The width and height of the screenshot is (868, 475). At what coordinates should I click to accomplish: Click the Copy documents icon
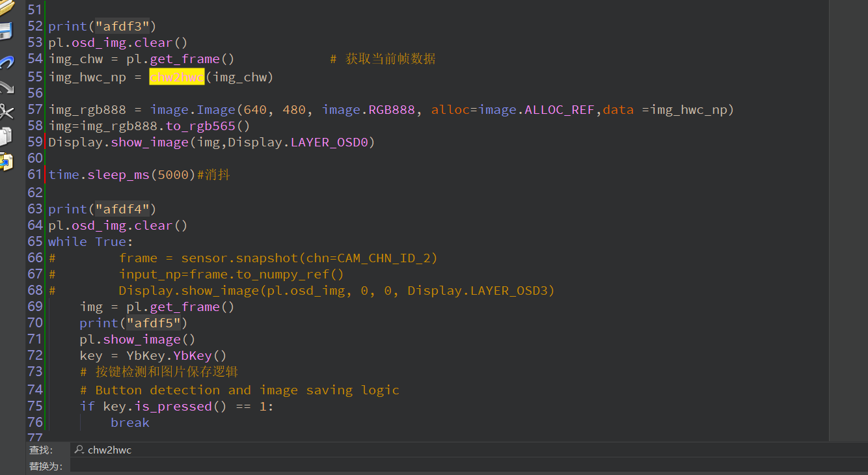[x=6, y=137]
